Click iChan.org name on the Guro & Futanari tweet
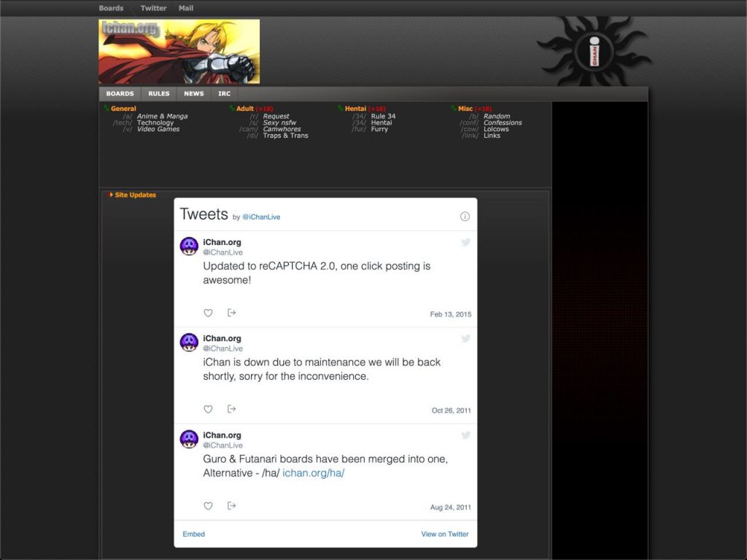The height and width of the screenshot is (560, 747). [x=222, y=435]
